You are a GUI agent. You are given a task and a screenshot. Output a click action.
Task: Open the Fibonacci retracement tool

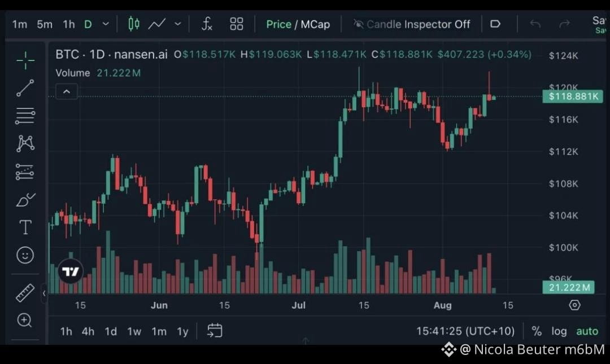coord(25,116)
